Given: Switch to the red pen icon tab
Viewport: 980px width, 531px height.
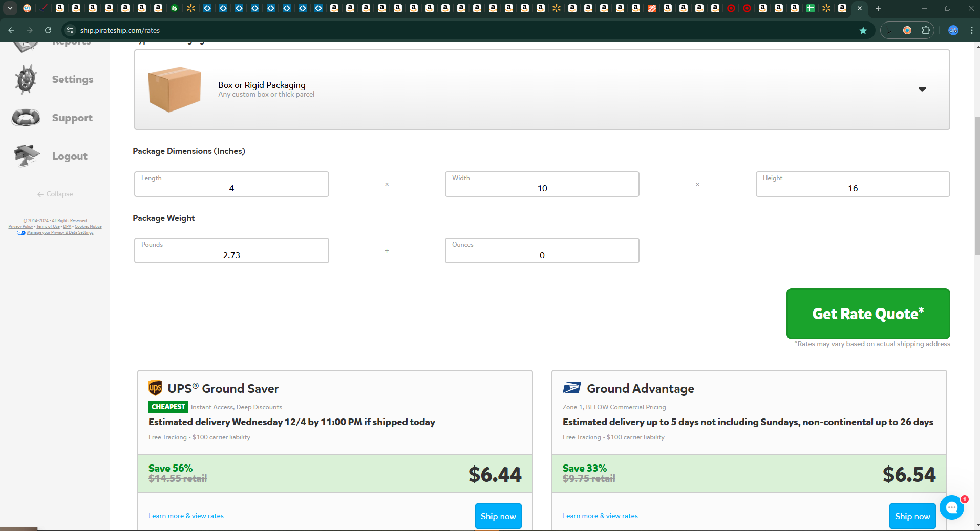Looking at the screenshot, I should point(44,8).
